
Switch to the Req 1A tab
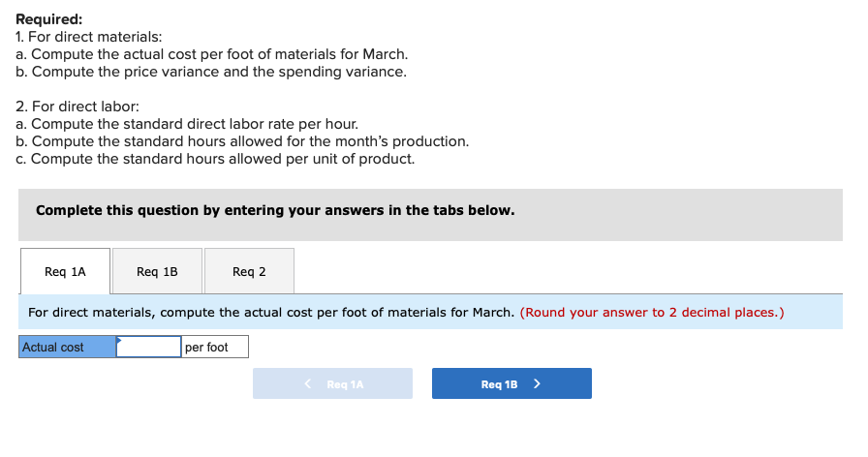tap(65, 272)
